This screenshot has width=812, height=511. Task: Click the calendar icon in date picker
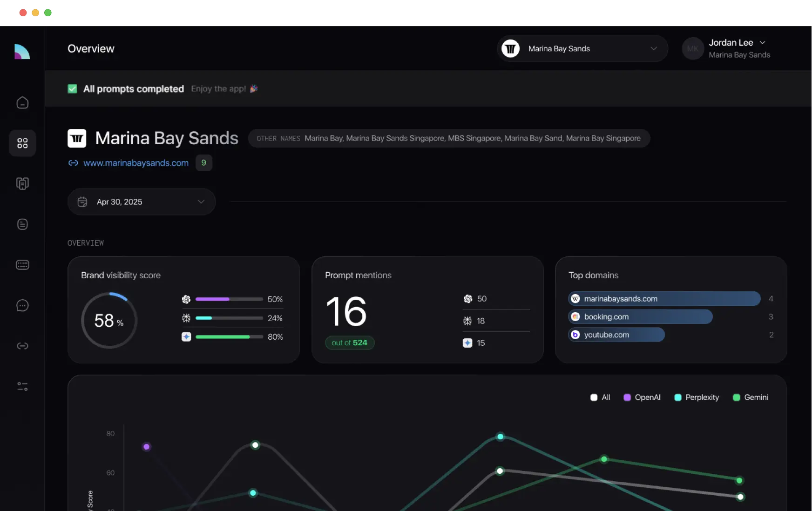coord(82,202)
